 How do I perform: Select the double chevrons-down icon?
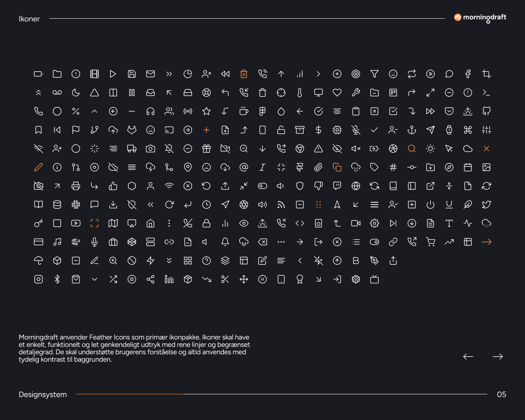click(x=169, y=261)
